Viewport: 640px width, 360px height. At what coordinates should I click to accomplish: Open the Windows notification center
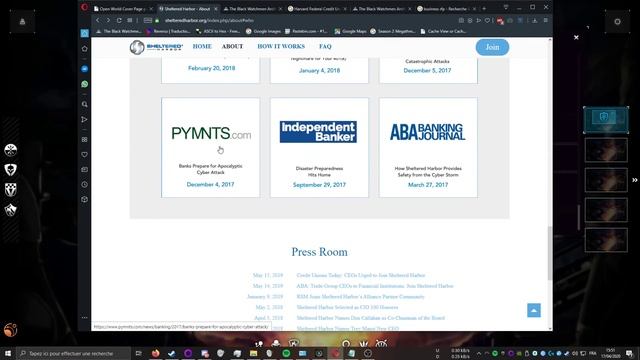click(629, 353)
